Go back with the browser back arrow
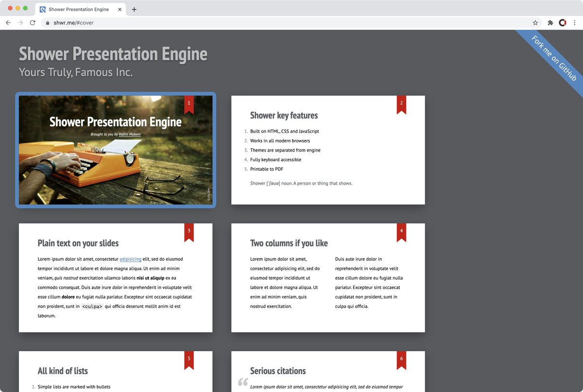583x392 pixels. coord(8,23)
